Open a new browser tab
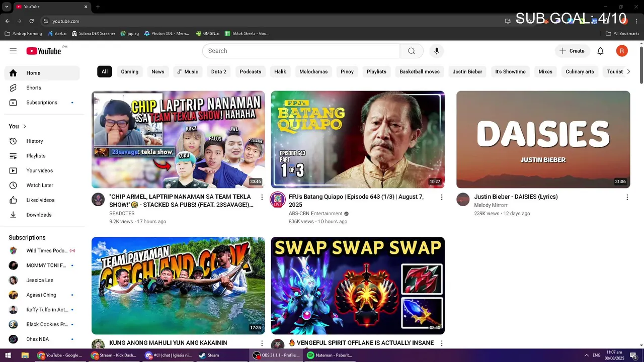Screen dimensions: 644x362 click(x=98, y=7)
